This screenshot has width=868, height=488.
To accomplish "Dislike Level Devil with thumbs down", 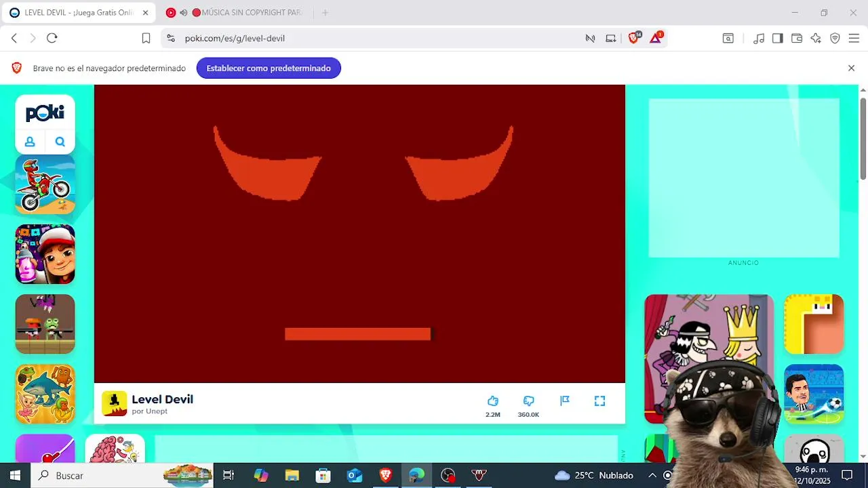I will pos(529,401).
